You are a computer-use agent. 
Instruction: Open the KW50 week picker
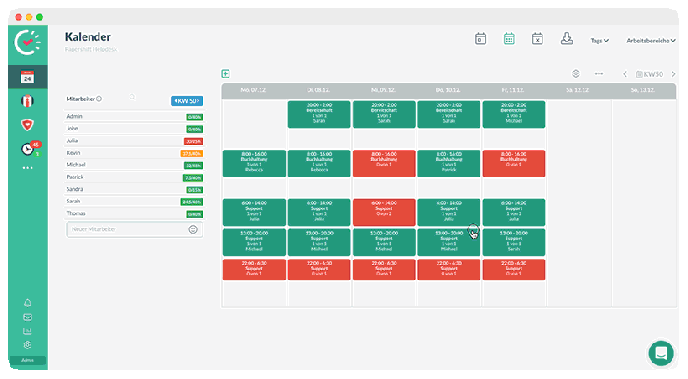pyautogui.click(x=650, y=74)
